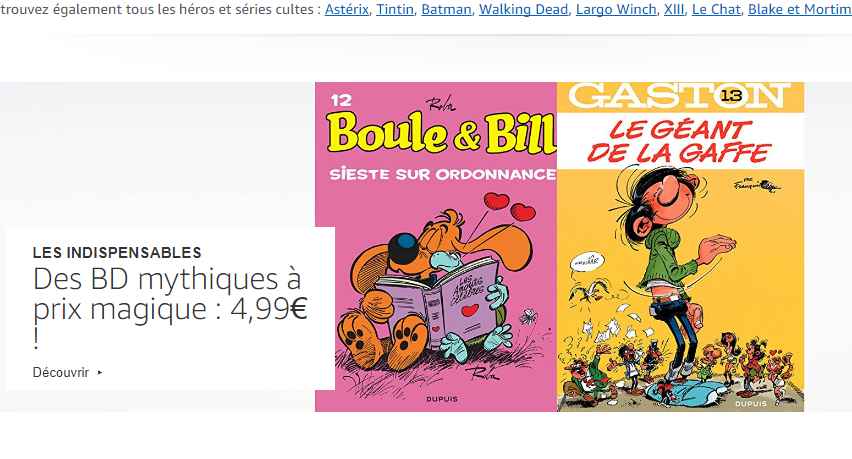Open the Tintin series link
The height and width of the screenshot is (459, 852).
[395, 9]
